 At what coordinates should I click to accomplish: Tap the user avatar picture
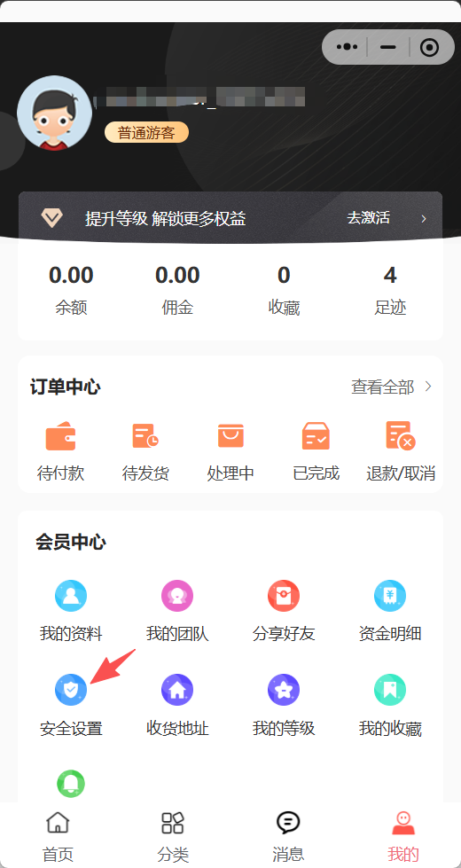[54, 113]
